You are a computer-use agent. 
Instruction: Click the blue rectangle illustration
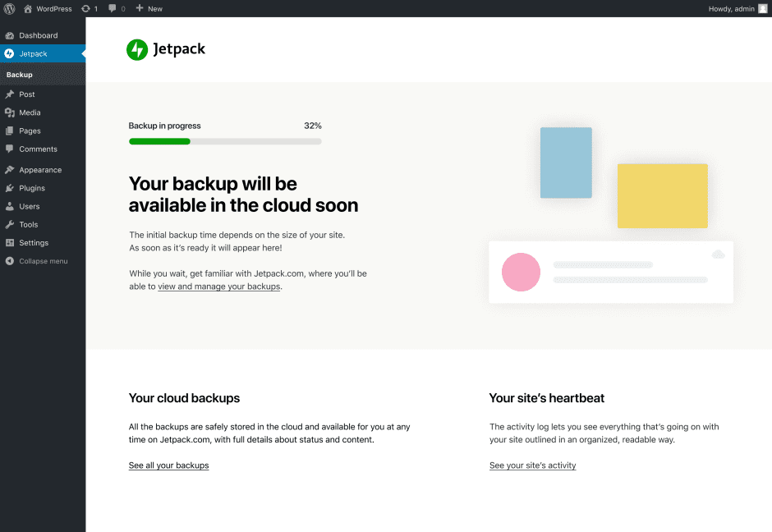tap(566, 163)
